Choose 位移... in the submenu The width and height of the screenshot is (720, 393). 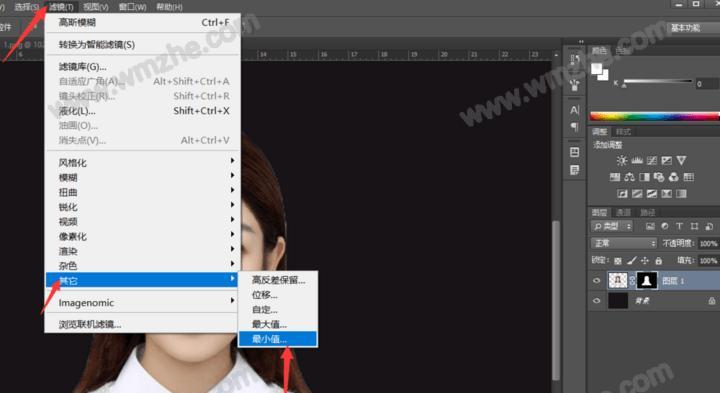click(x=277, y=294)
